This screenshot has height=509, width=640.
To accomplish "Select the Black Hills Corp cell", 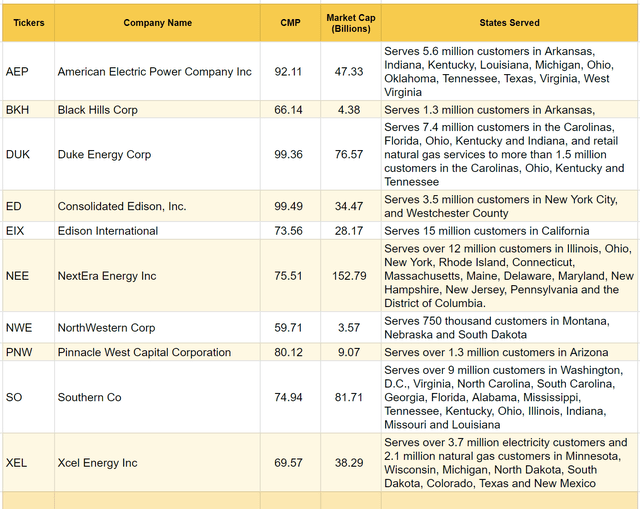I will point(157,109).
